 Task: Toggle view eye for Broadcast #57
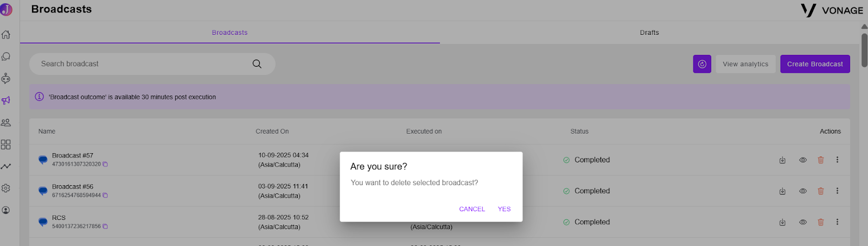click(x=803, y=160)
